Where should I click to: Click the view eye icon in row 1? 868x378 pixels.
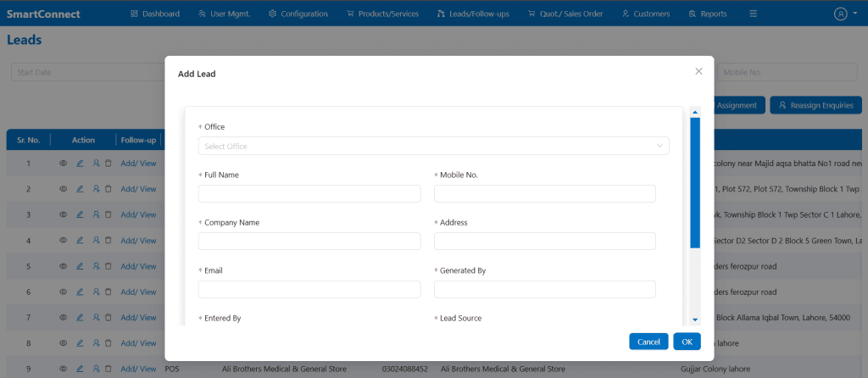point(63,164)
